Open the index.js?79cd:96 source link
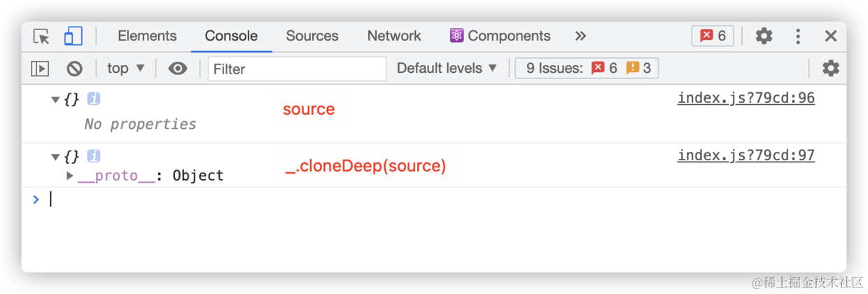The height and width of the screenshot is (294, 868). click(745, 99)
